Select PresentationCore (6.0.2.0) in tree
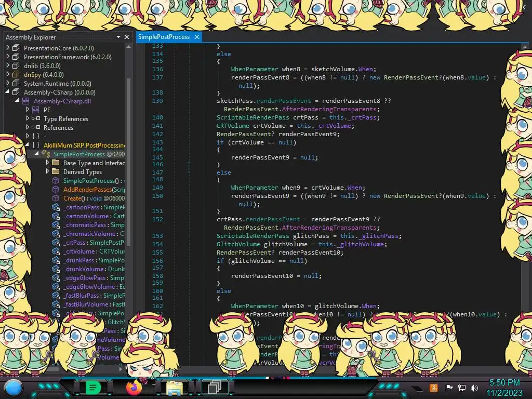 [59, 48]
